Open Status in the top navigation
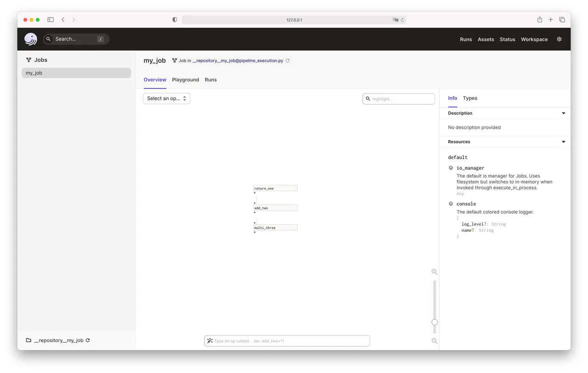Viewport: 588px width, 373px height. coord(507,40)
